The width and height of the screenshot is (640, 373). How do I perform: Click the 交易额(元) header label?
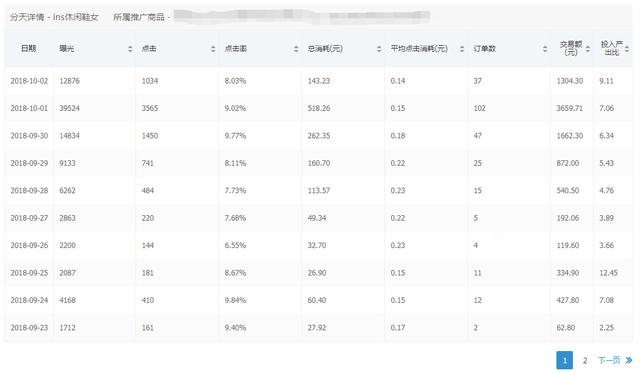(x=571, y=48)
